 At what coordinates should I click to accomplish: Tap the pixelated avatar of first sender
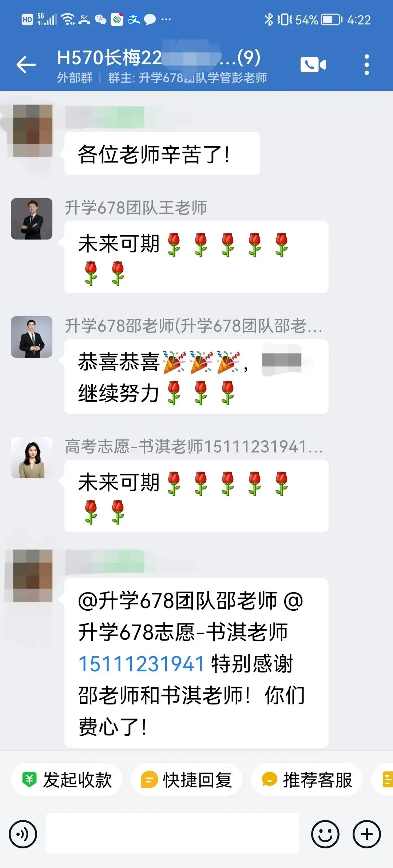[x=32, y=131]
